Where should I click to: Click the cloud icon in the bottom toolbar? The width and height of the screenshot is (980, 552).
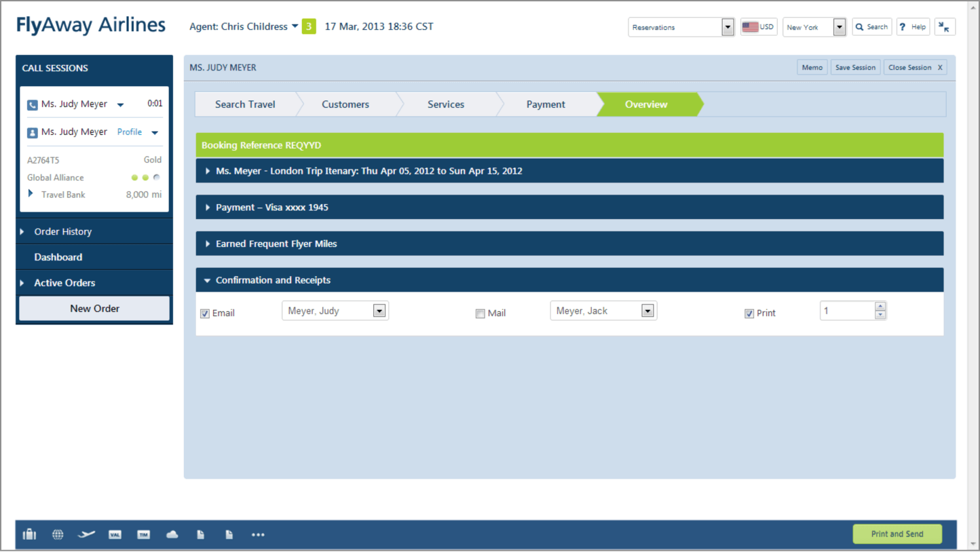pos(172,534)
